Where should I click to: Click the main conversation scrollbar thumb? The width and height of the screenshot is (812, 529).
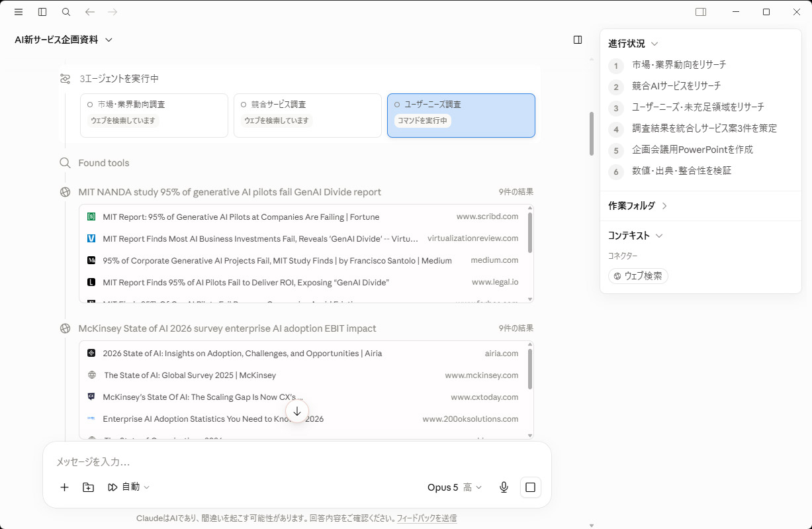coord(592,134)
